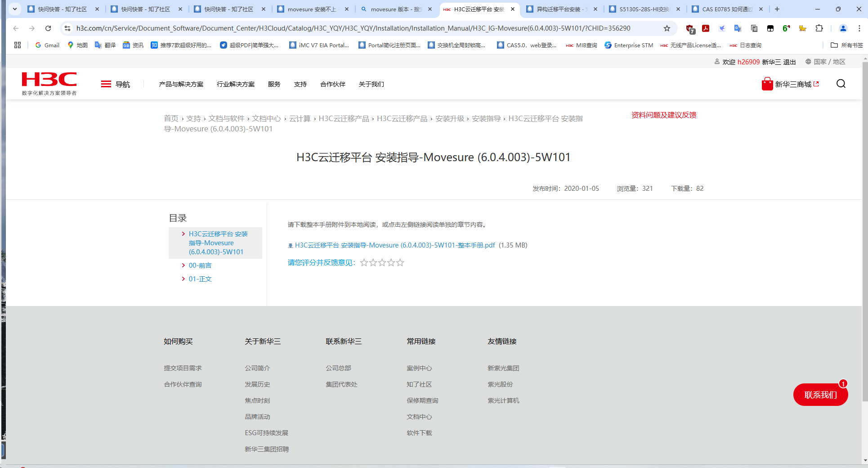Open Chrome three-dot menu

(x=859, y=28)
